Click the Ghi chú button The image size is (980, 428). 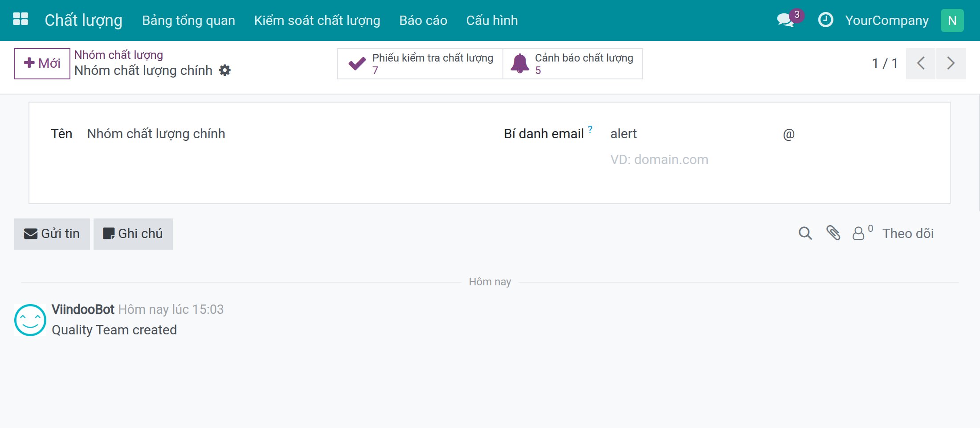click(133, 234)
